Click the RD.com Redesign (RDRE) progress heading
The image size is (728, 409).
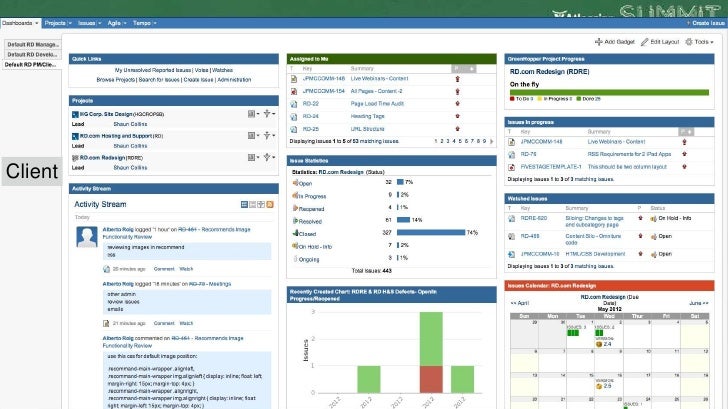549,72
